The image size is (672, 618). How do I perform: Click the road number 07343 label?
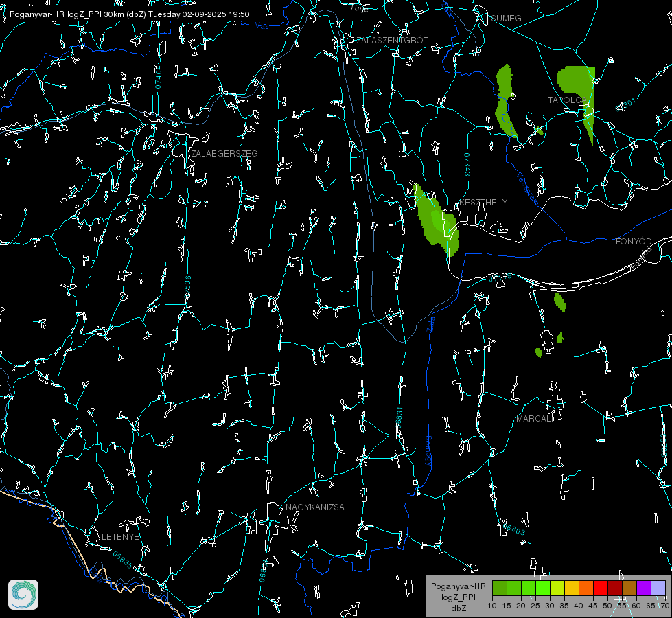pyautogui.click(x=467, y=165)
